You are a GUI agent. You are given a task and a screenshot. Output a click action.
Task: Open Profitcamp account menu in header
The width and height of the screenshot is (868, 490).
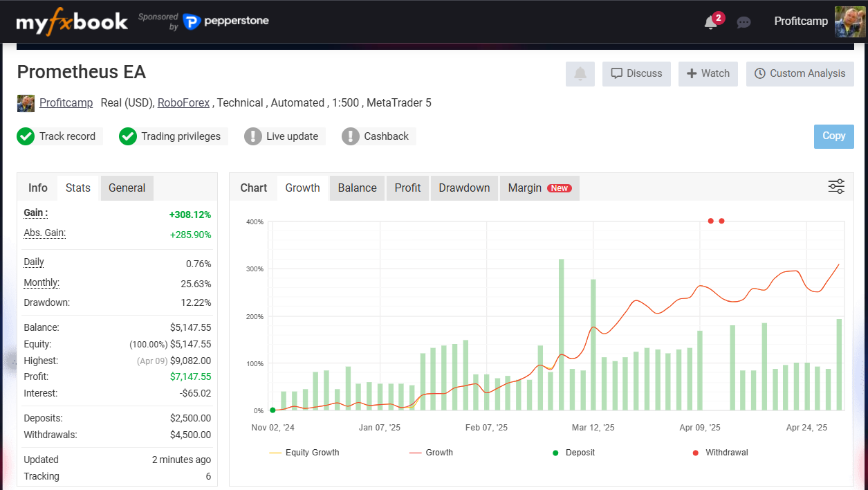pyautogui.click(x=801, y=21)
